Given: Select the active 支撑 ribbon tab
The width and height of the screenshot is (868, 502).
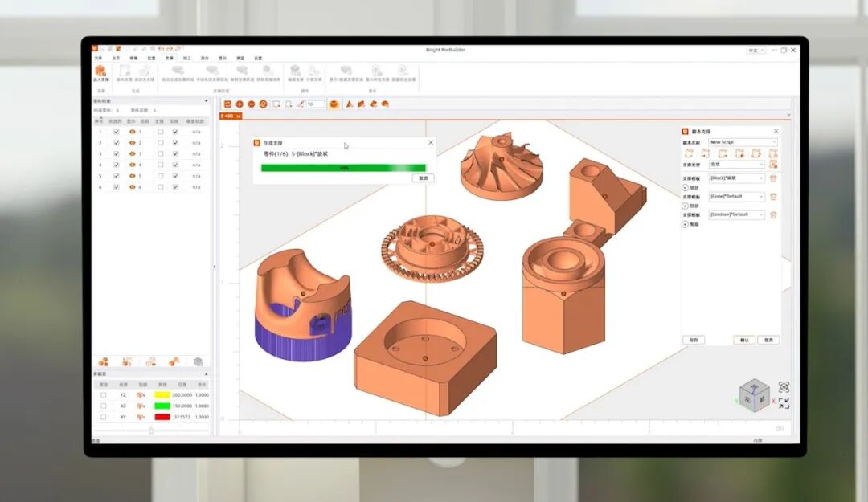Looking at the screenshot, I should click(170, 58).
